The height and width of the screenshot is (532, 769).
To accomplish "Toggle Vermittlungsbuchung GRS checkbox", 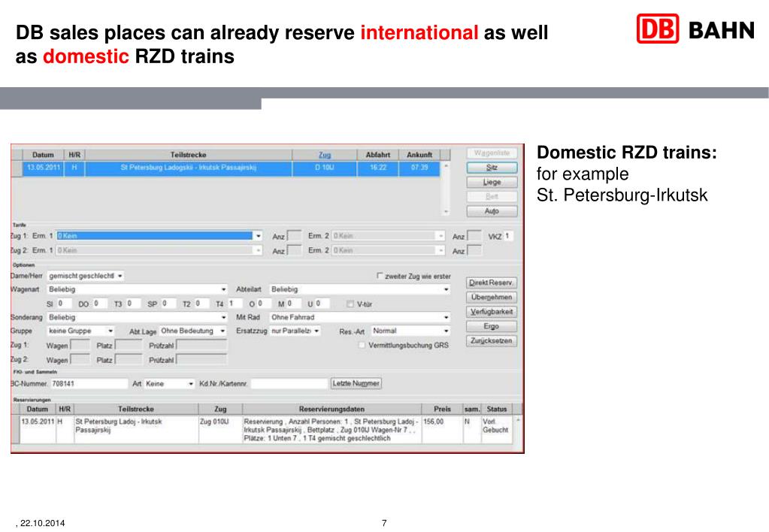I will pyautogui.click(x=362, y=345).
